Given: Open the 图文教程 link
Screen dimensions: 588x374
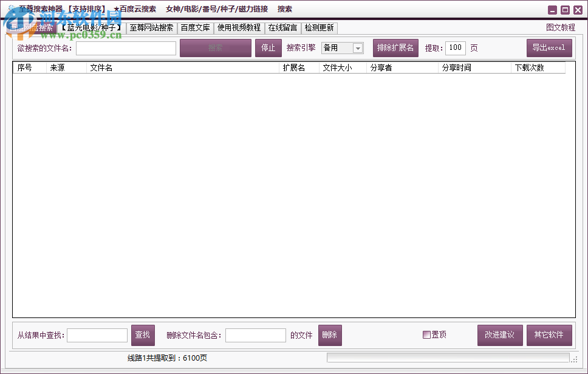Looking at the screenshot, I should 560,27.
